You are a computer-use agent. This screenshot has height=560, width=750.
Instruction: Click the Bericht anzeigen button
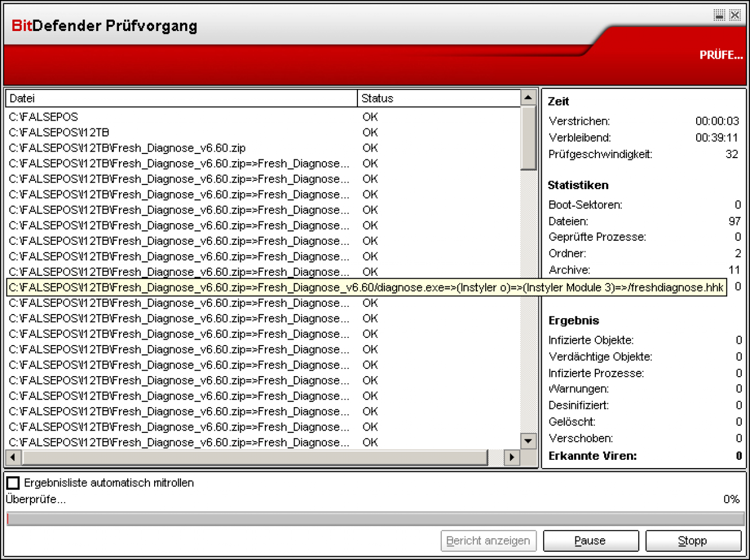(488, 541)
